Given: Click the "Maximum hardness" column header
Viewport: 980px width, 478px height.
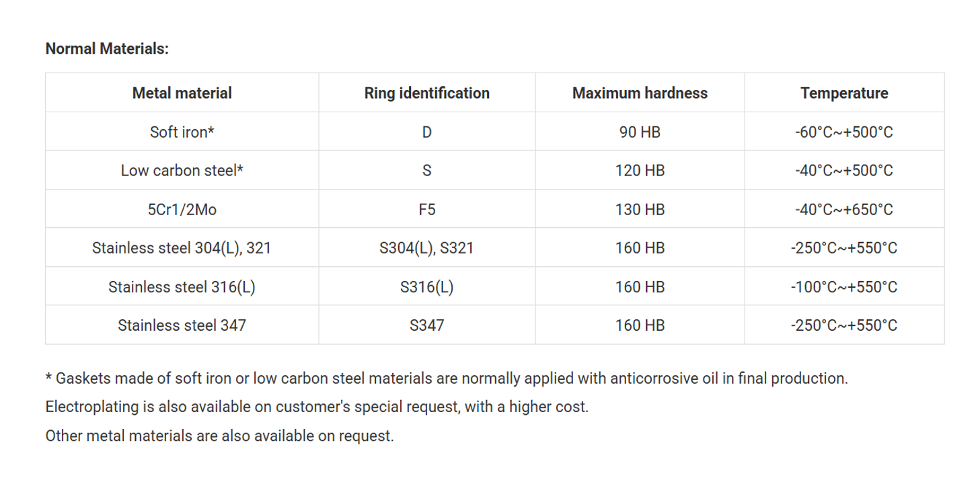Looking at the screenshot, I should [640, 93].
